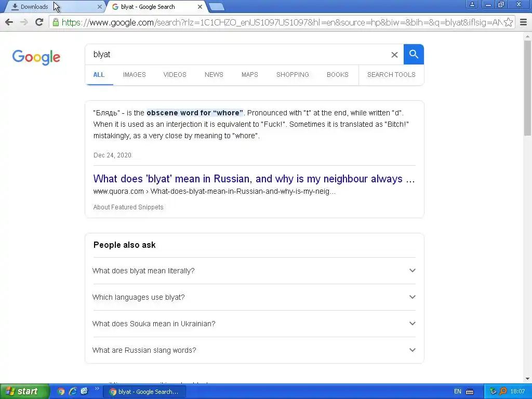Expand 'What are Russian slang words?'
Viewport: 532px width, 399px height.
point(254,350)
